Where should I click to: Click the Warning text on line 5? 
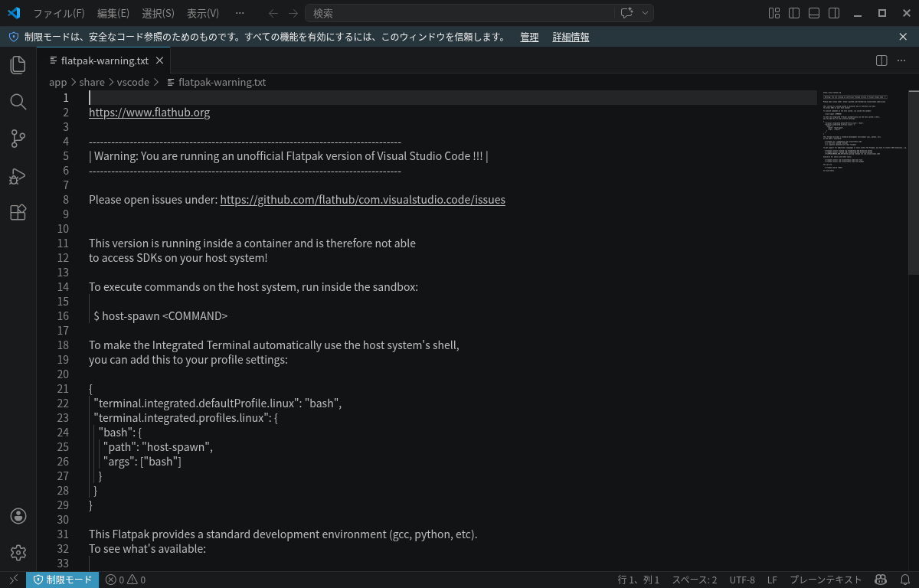click(x=289, y=156)
